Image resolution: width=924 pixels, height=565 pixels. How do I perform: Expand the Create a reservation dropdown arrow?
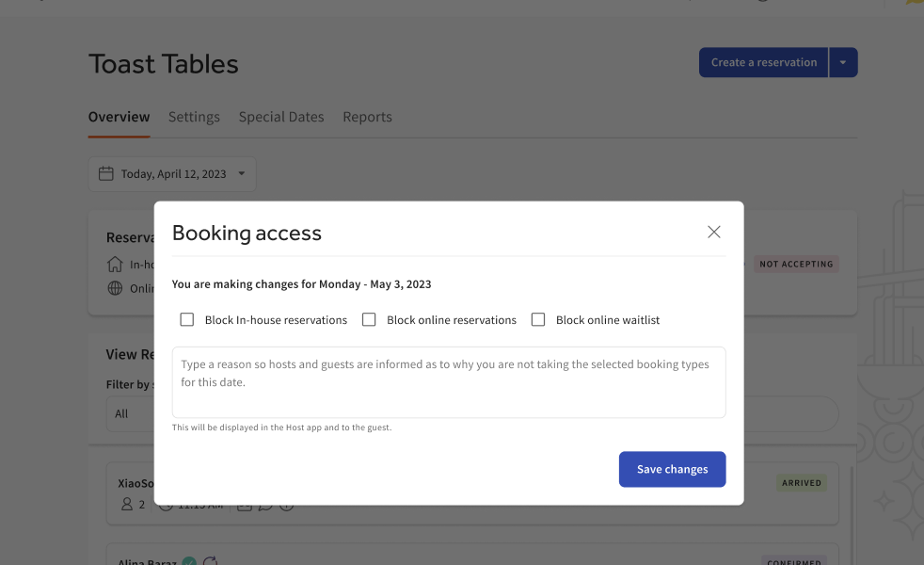pos(843,61)
